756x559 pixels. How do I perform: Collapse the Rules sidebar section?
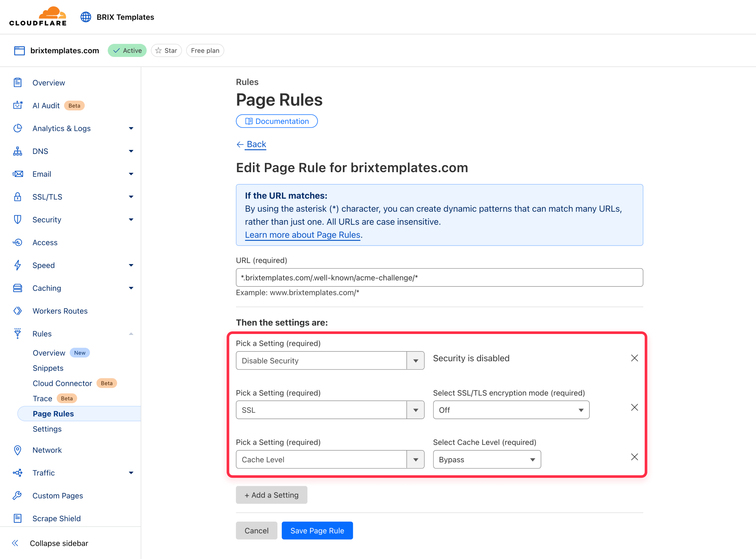click(131, 334)
